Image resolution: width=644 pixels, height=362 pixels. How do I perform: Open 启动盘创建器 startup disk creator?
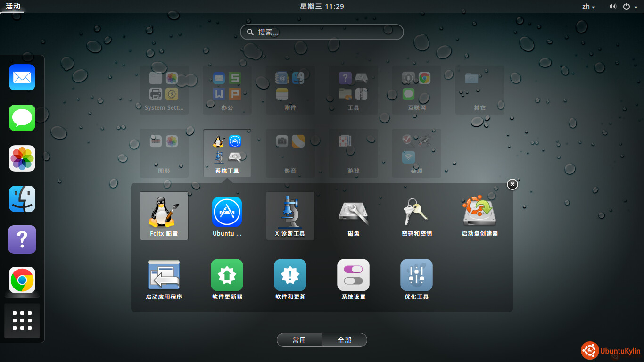click(479, 215)
